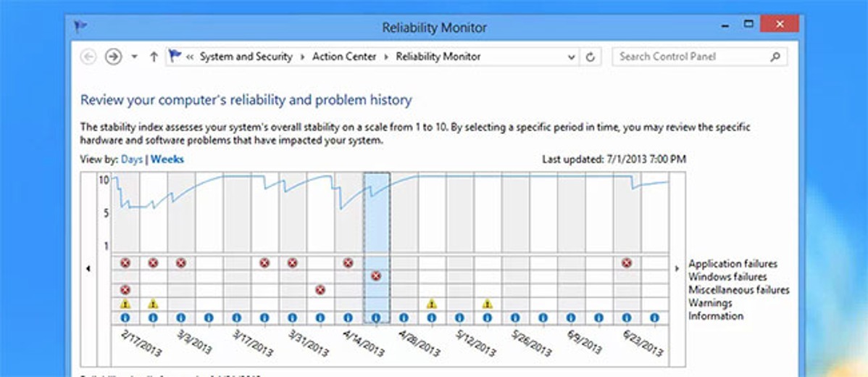Select the Windows failure icon in highlighted column

(376, 275)
